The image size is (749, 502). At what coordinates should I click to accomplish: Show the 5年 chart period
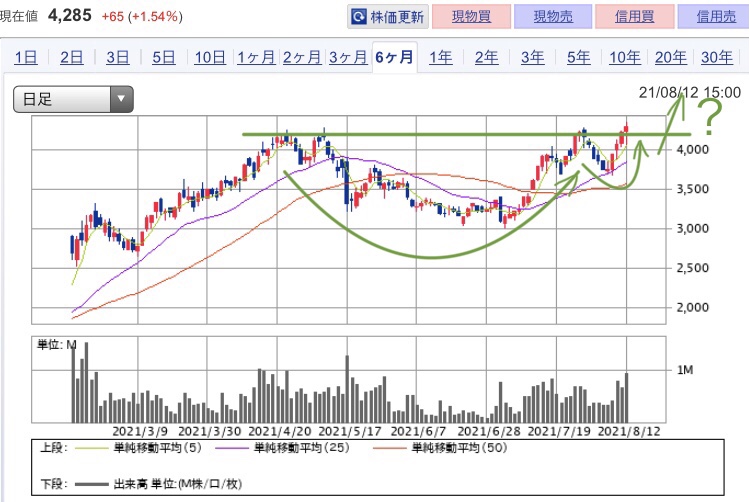tap(578, 57)
